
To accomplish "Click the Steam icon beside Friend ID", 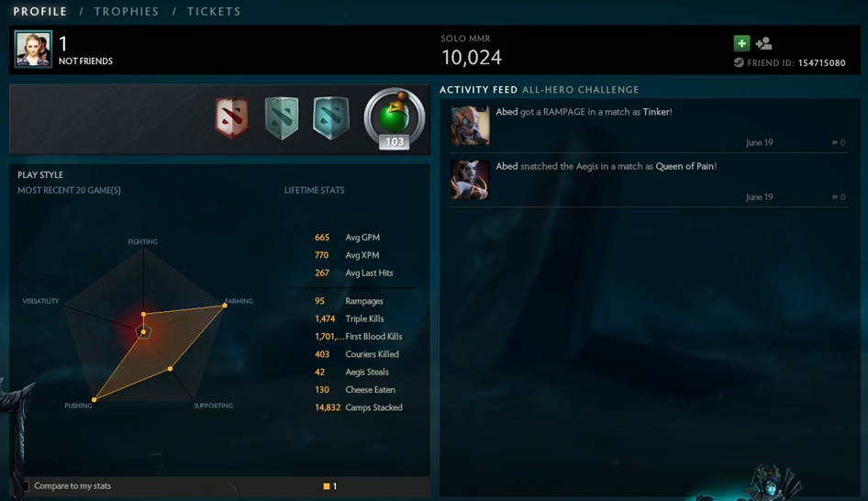I will (739, 62).
